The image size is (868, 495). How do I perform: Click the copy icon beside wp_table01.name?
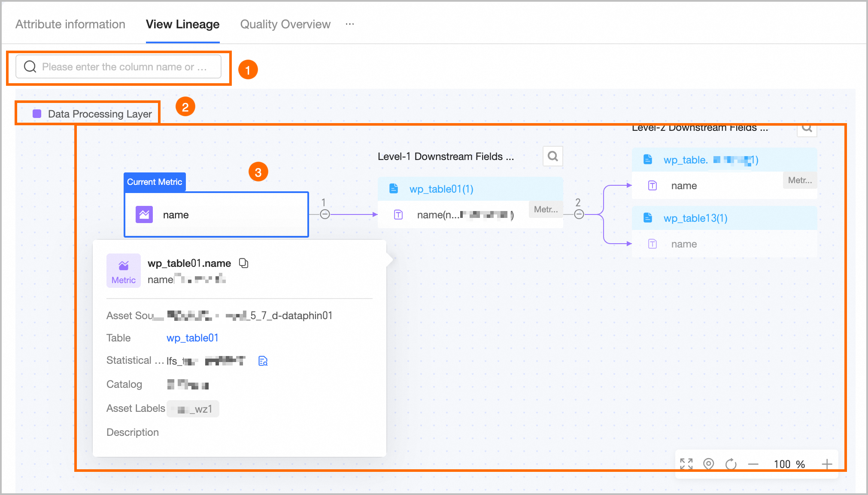point(243,263)
